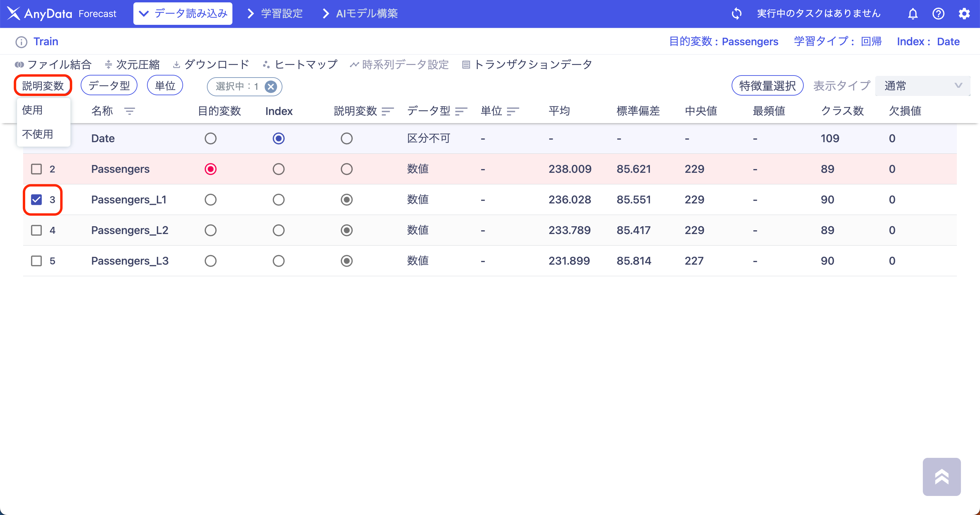Open the notification bell
Screen dimensions: 980x515
[913, 14]
